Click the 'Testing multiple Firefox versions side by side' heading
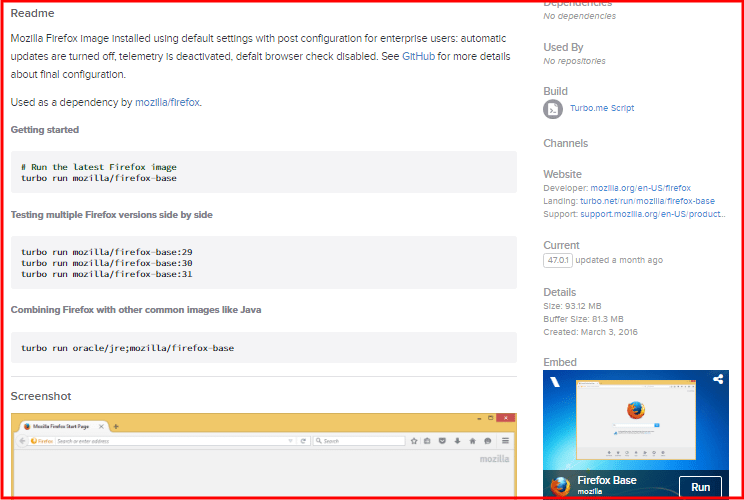 tap(112, 215)
